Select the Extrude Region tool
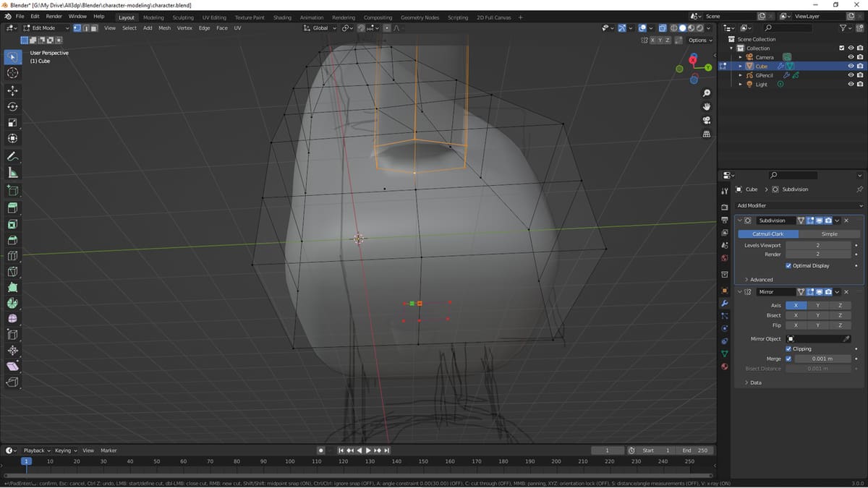This screenshot has width=868, height=488. 12,207
